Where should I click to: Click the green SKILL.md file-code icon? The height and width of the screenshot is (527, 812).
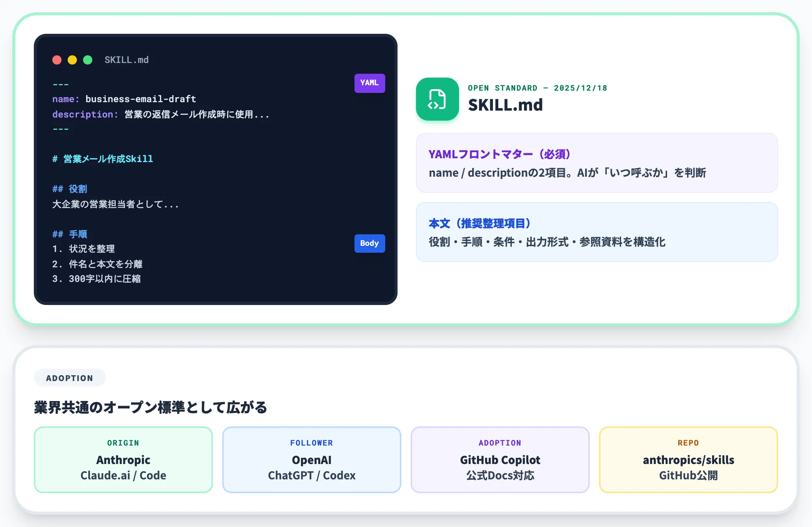pos(437,99)
